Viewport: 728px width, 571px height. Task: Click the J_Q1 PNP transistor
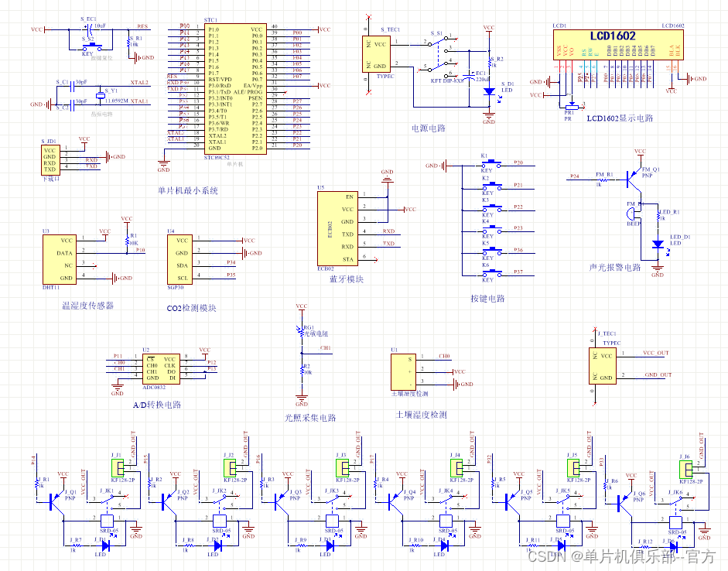click(56, 501)
